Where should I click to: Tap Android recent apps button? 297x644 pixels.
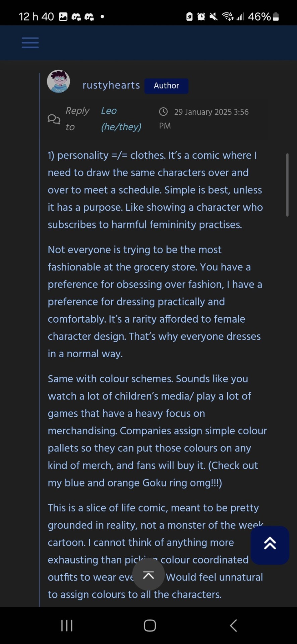(67, 626)
